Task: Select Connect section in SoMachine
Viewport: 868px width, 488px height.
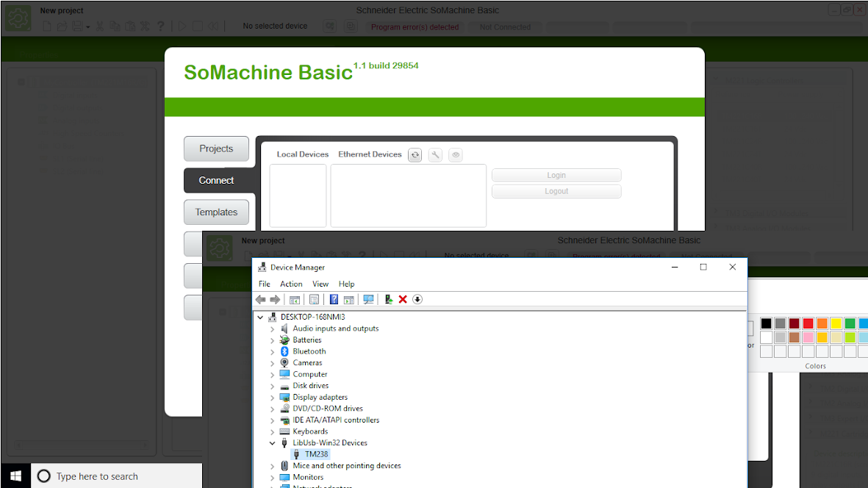Action: pos(216,180)
